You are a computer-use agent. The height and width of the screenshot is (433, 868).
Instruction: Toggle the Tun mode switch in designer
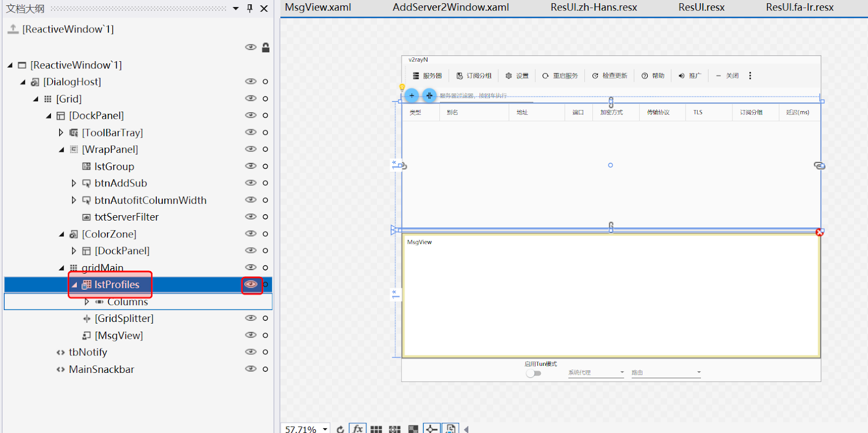point(533,373)
